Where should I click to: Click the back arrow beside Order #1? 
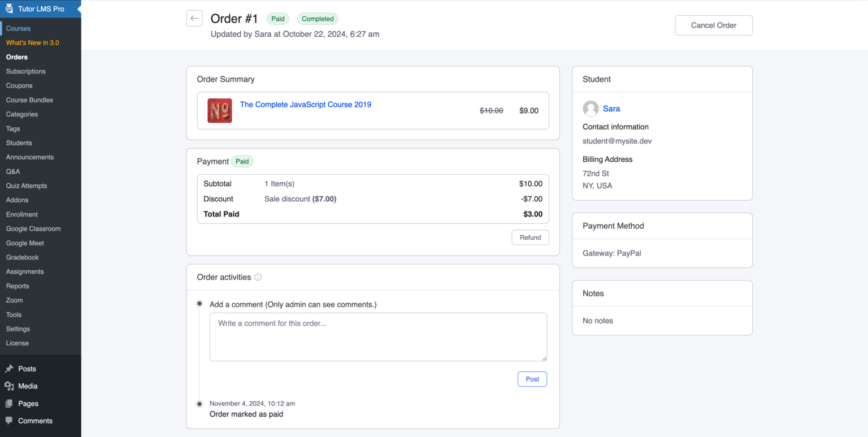pos(194,18)
